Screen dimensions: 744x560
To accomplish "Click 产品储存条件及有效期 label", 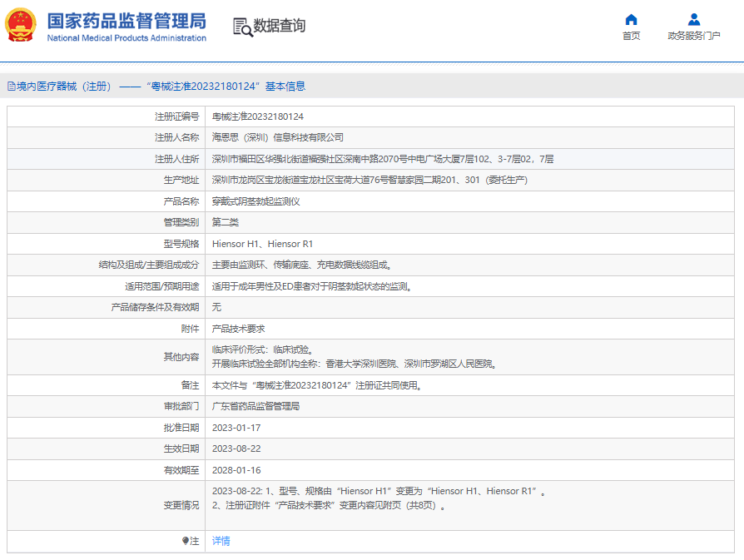I will 155,308.
